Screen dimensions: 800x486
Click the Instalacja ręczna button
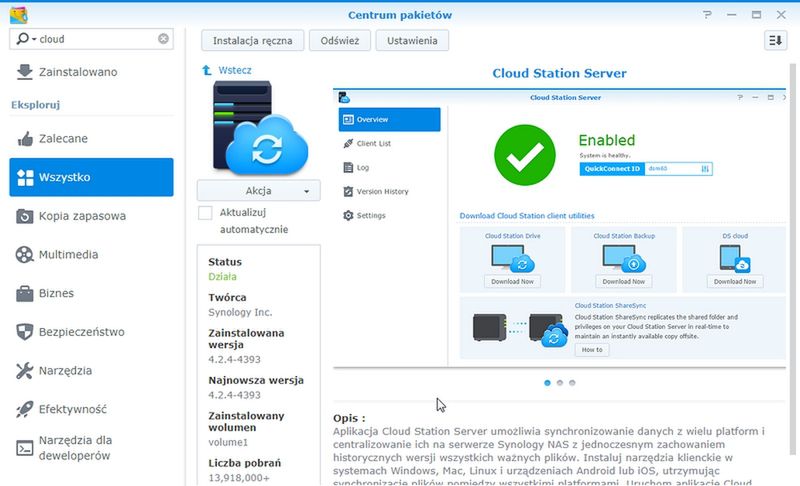pos(253,40)
